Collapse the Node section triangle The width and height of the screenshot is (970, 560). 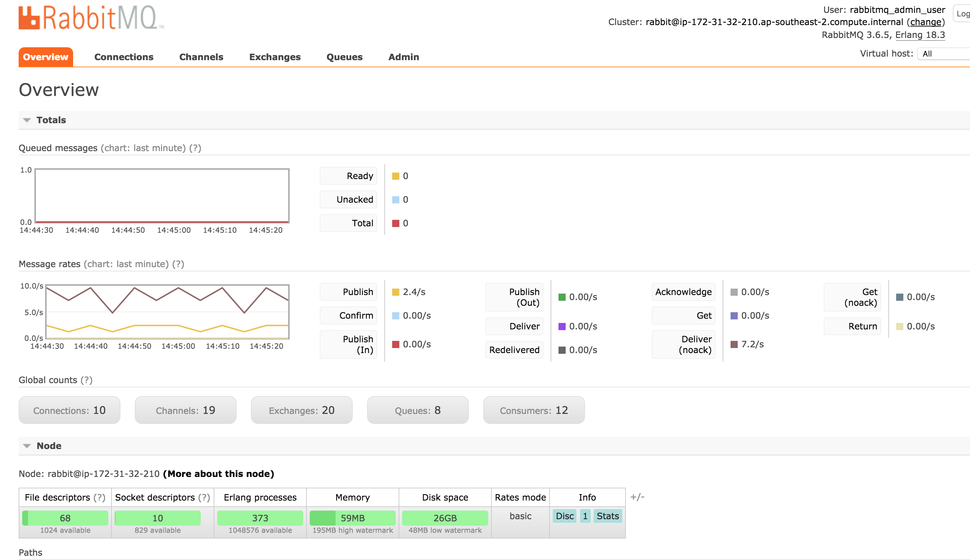pyautogui.click(x=27, y=446)
